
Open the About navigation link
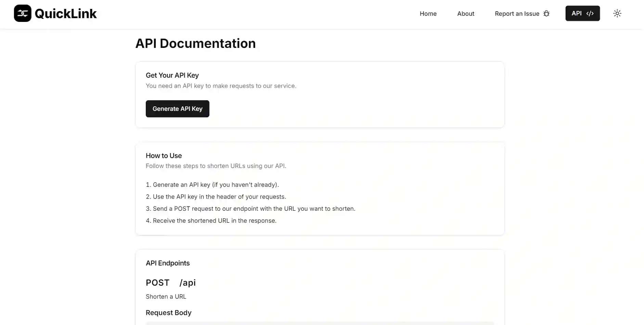(x=466, y=13)
